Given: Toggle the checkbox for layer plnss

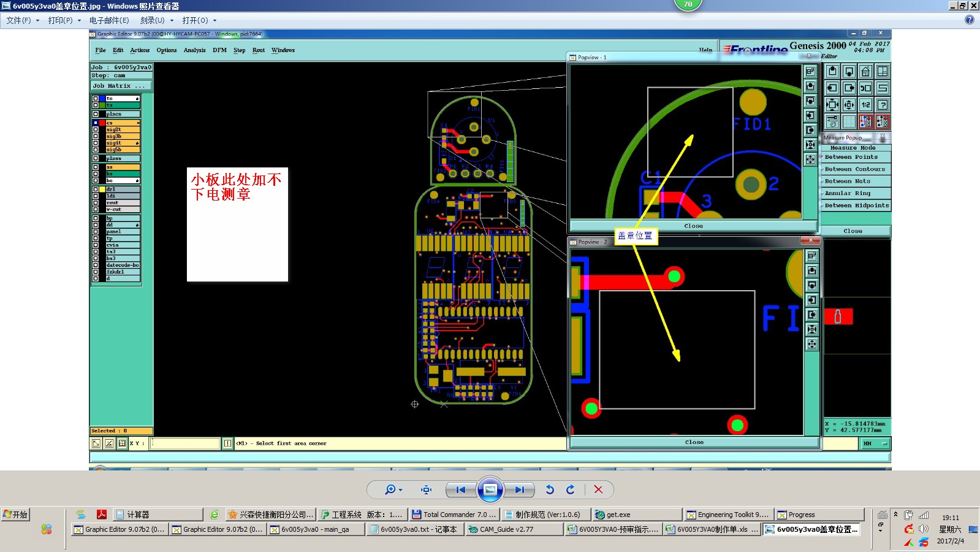Looking at the screenshot, I should [96, 158].
